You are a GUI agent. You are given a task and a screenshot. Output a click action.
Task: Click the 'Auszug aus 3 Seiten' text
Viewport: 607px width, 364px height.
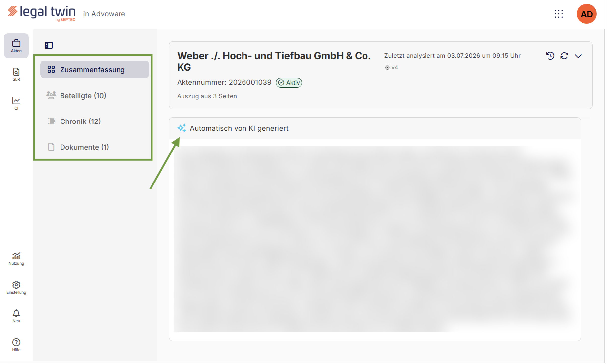pyautogui.click(x=207, y=96)
